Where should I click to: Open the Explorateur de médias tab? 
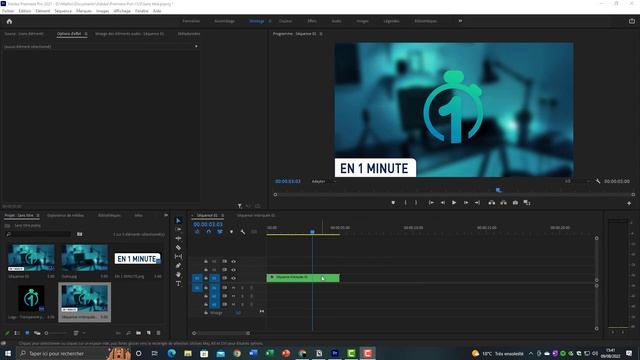[x=66, y=215]
